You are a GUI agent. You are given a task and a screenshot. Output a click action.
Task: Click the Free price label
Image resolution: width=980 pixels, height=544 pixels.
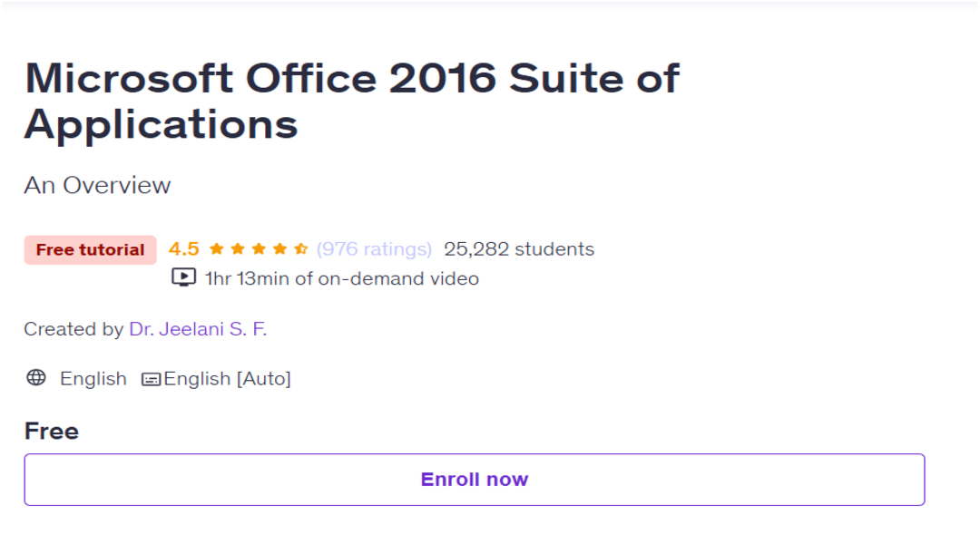coord(51,431)
